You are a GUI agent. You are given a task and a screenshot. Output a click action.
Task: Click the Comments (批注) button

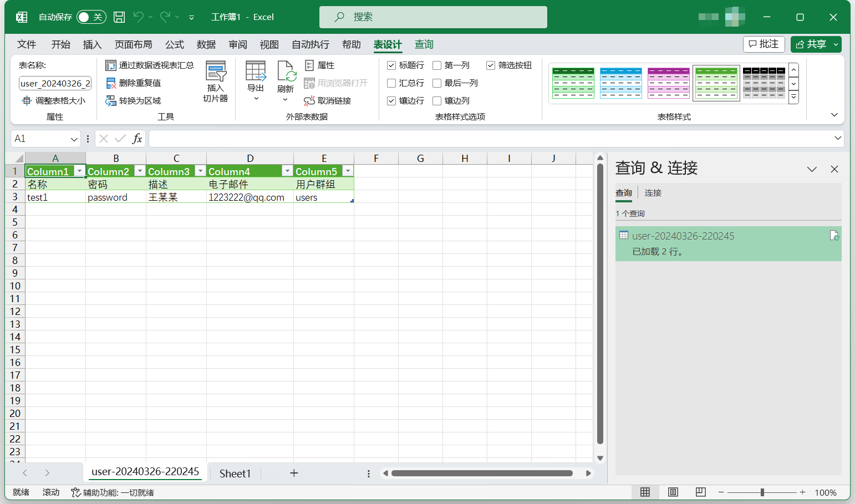tap(764, 44)
